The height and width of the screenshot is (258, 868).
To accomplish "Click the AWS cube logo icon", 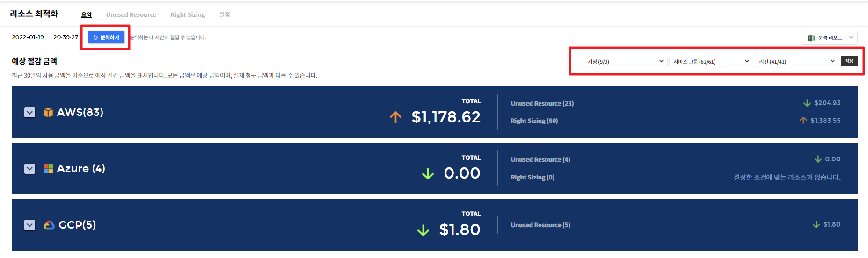I will click(x=48, y=112).
